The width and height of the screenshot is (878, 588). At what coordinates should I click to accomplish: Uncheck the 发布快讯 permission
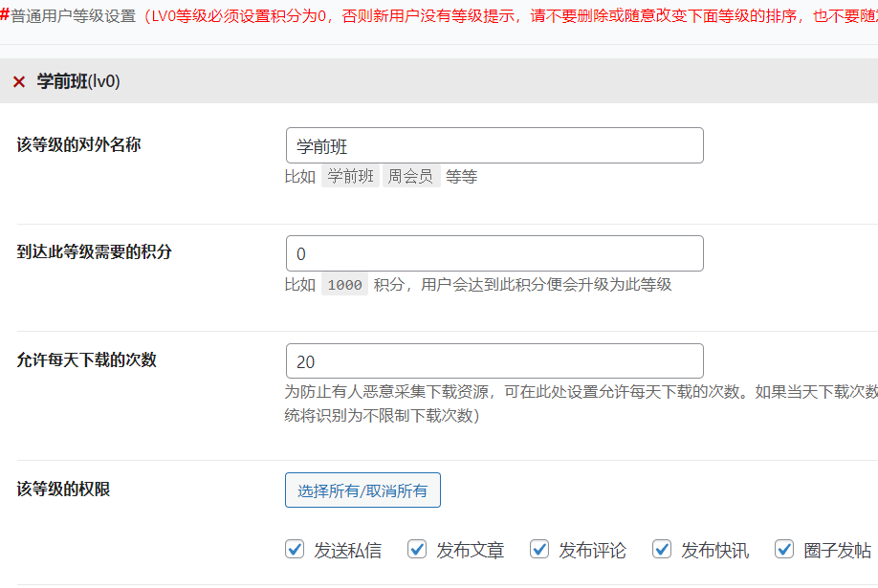pos(662,550)
